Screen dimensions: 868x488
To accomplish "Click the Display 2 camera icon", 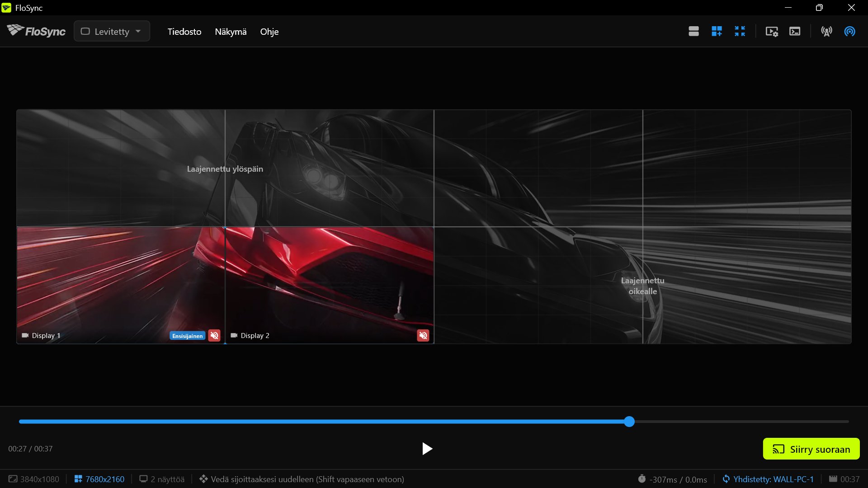I will [x=234, y=335].
